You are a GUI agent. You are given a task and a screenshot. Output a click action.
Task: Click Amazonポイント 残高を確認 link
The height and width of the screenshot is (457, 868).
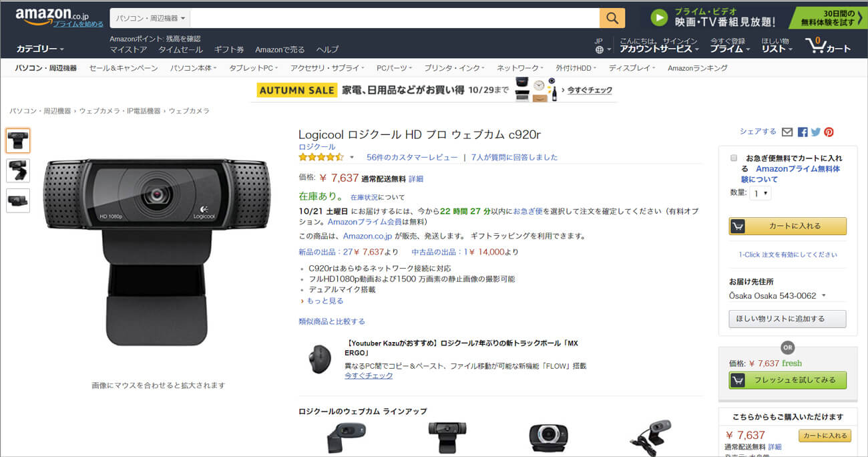click(x=155, y=39)
